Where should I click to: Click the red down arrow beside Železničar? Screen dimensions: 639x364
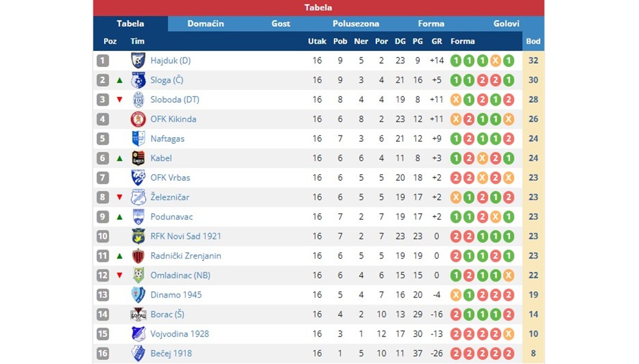coord(119,197)
